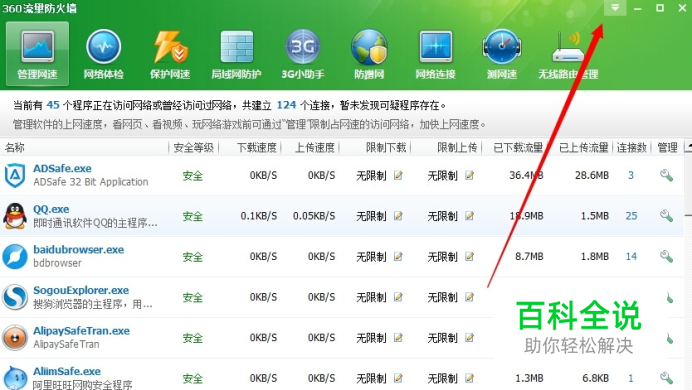Open the 网络体检 tab
Image resolution: width=692 pixels, height=390 pixels.
click(103, 53)
